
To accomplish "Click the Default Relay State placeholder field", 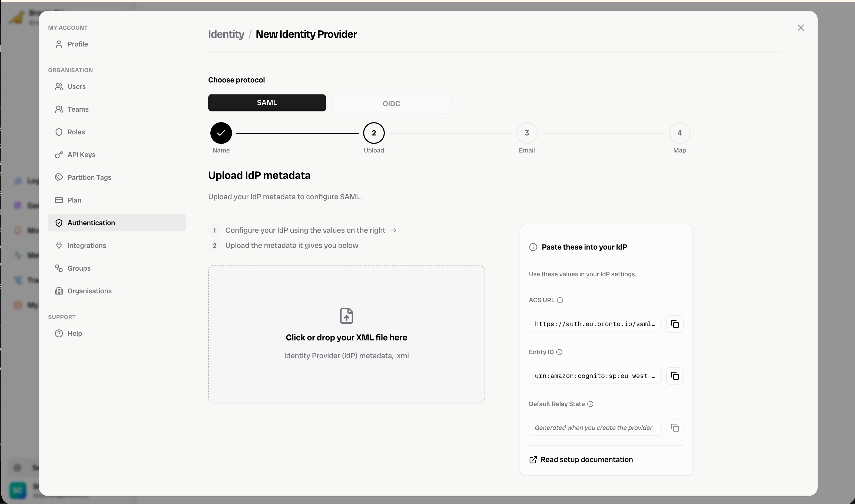I will (x=595, y=428).
